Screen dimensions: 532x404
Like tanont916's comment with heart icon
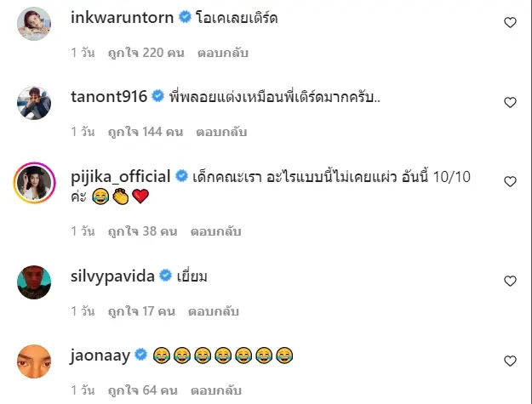510,102
